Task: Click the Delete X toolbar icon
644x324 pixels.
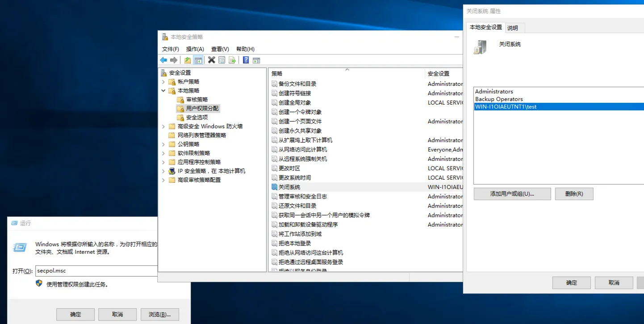Action: pos(211,60)
